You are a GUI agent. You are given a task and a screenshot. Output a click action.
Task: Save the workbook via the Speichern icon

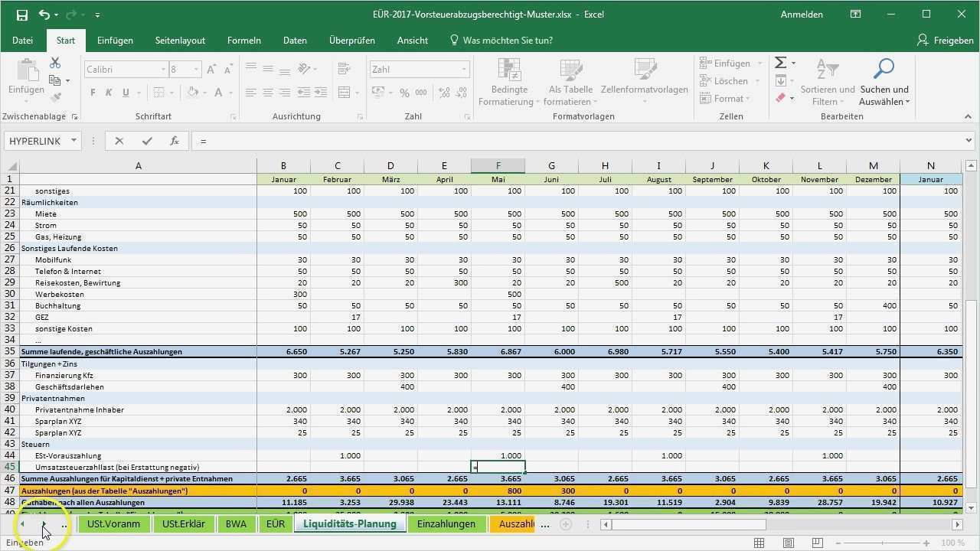[23, 14]
